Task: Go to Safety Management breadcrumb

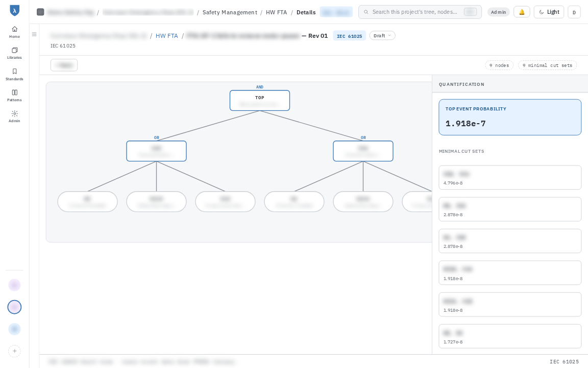Action: (x=230, y=12)
